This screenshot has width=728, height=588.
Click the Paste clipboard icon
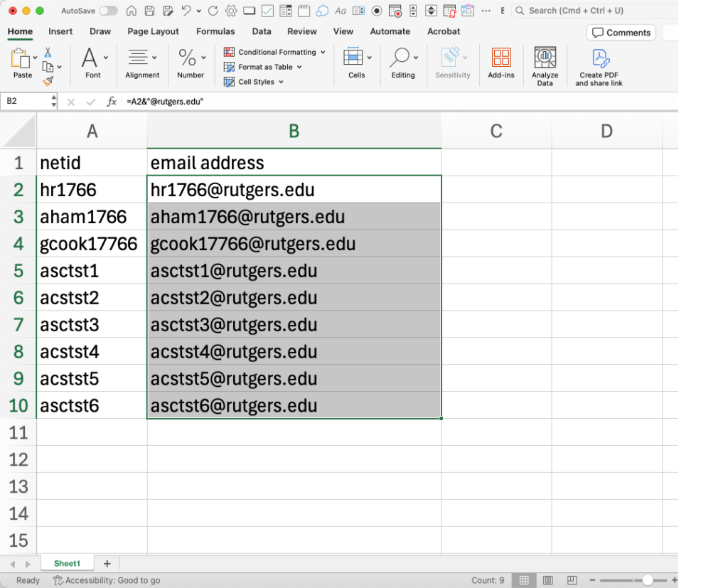[x=21, y=59]
